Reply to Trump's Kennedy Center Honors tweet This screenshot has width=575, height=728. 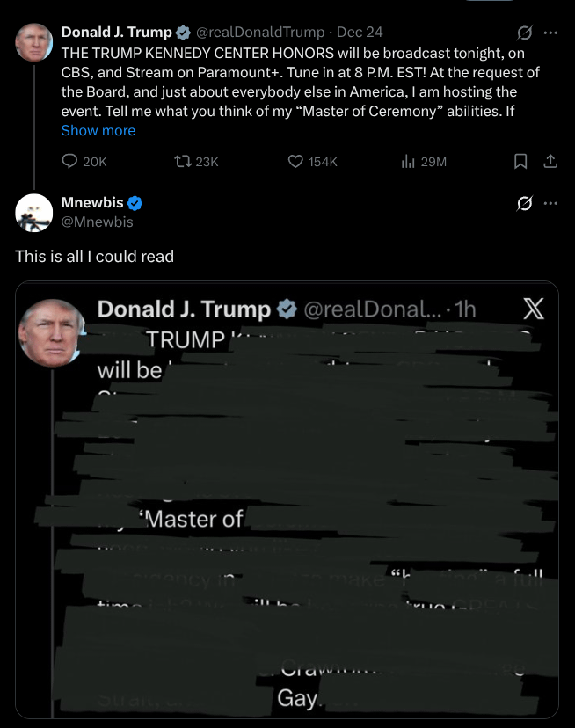[x=70, y=161]
